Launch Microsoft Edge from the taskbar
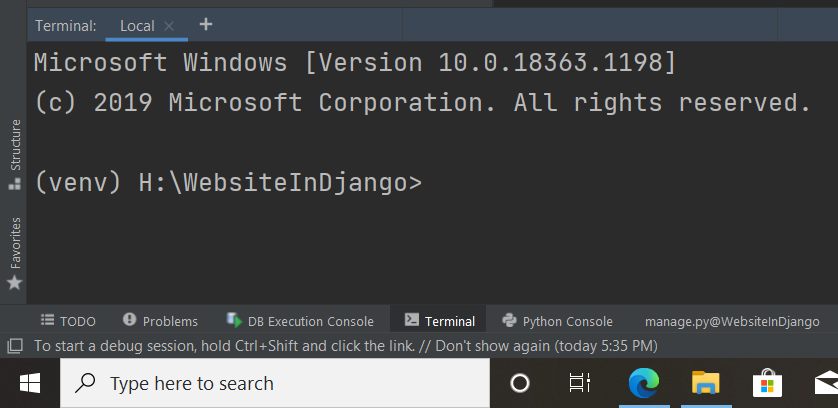The height and width of the screenshot is (408, 838). (x=644, y=383)
